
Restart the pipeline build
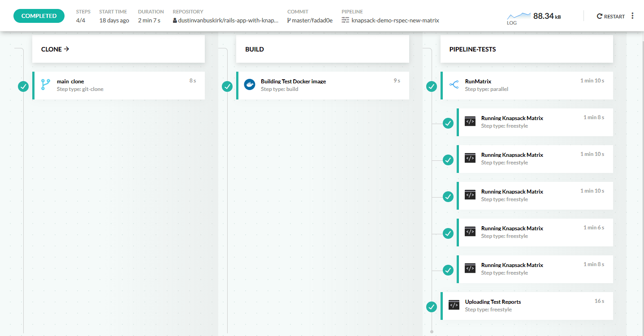(610, 16)
